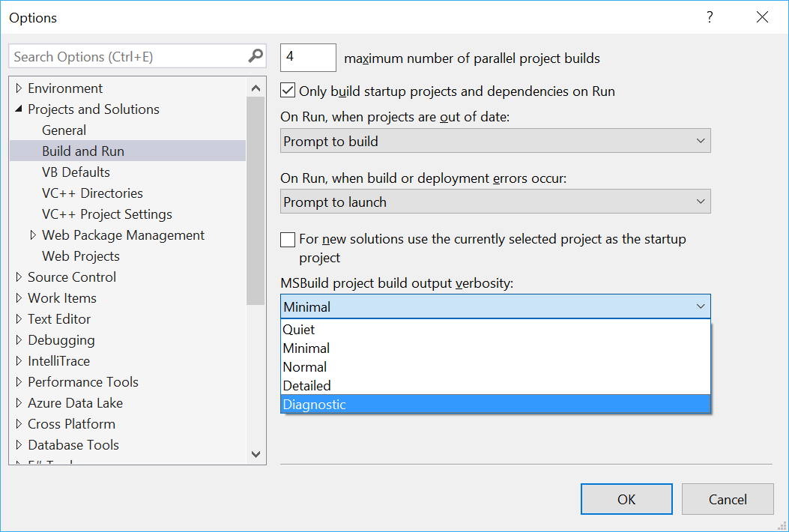Click the Help question mark icon
Screen dimensions: 789x532
pyautogui.click(x=709, y=17)
